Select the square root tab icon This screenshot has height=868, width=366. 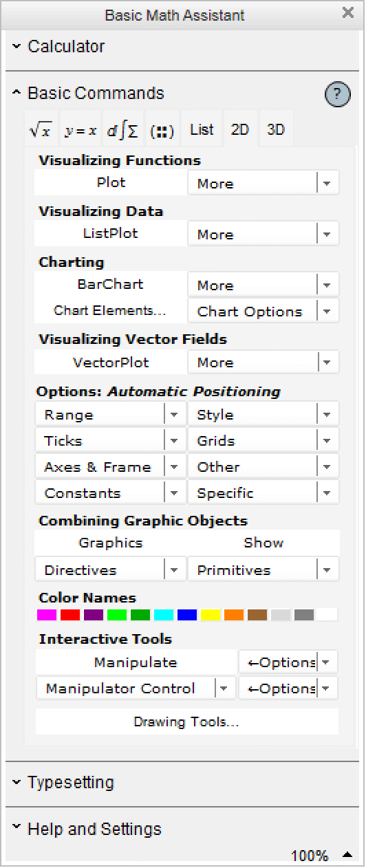click(x=41, y=129)
